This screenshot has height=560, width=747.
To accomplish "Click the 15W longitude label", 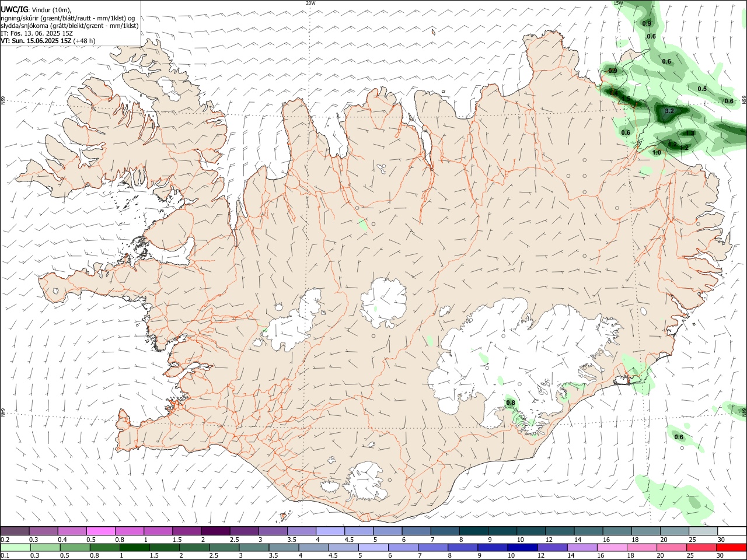I will 618,3.
